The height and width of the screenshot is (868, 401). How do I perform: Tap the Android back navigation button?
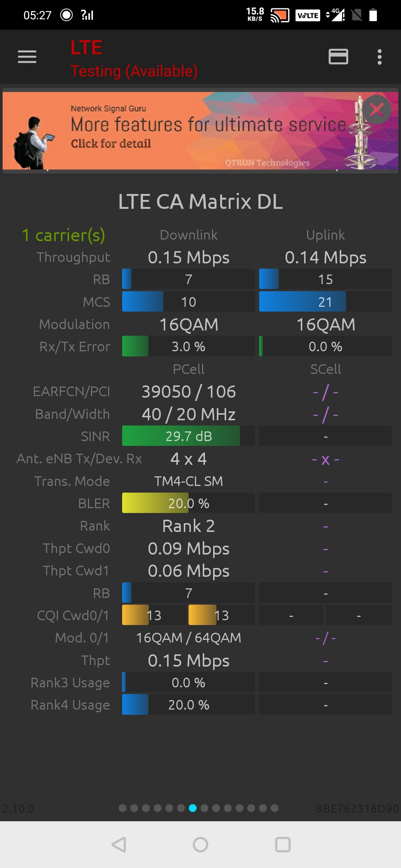(x=119, y=845)
